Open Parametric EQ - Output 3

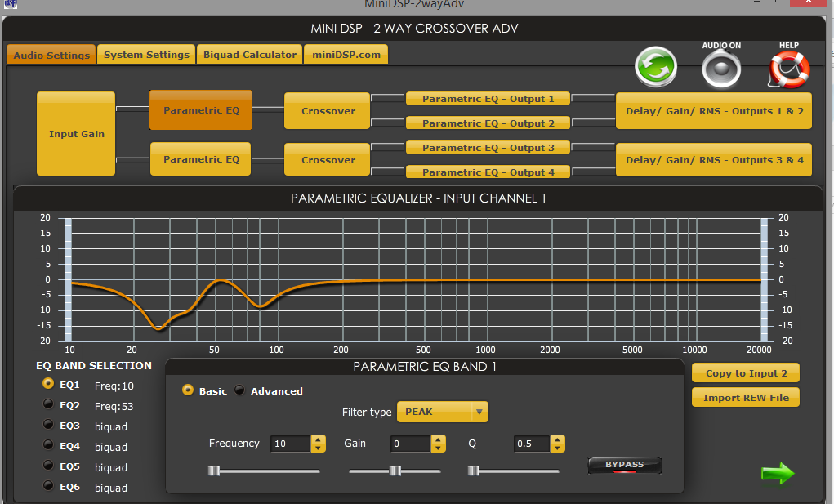coord(488,147)
